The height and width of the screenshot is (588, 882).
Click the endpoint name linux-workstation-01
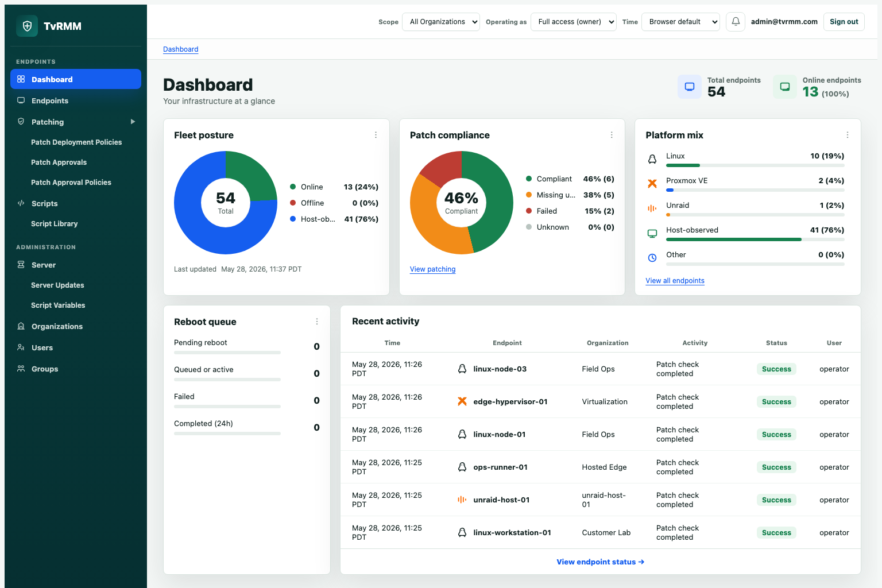pos(512,532)
